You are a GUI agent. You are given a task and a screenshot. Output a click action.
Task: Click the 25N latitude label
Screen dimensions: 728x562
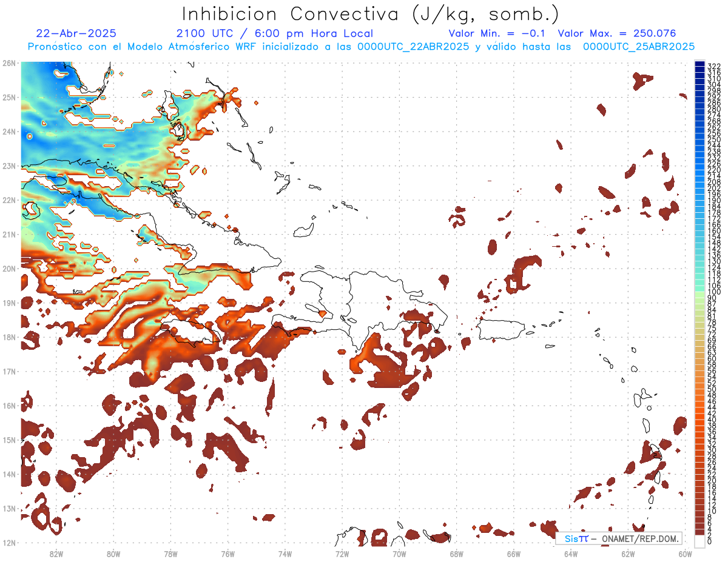click(x=8, y=97)
